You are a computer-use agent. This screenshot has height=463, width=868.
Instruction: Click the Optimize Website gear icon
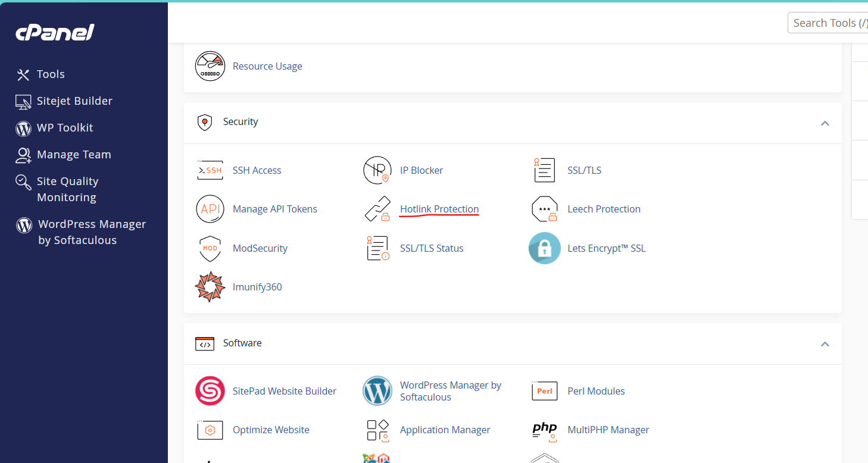tap(210, 430)
